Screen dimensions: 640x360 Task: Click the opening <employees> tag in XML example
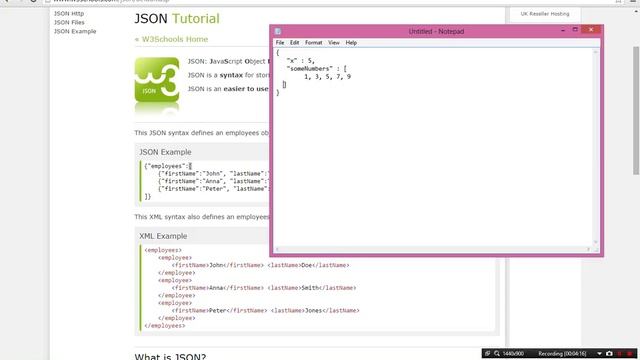point(163,250)
